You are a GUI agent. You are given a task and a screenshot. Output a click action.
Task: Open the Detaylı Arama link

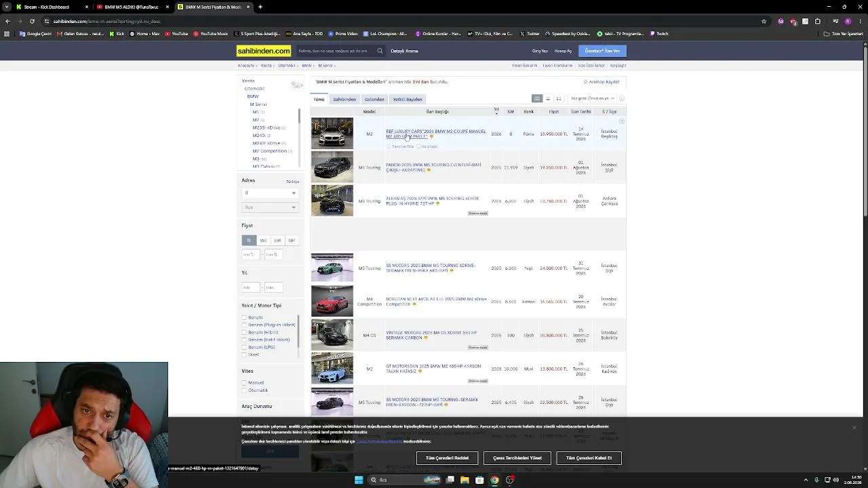pos(404,51)
